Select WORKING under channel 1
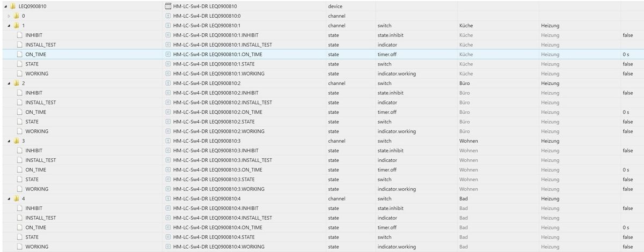This screenshot has height=252, width=644. pyautogui.click(x=37, y=73)
